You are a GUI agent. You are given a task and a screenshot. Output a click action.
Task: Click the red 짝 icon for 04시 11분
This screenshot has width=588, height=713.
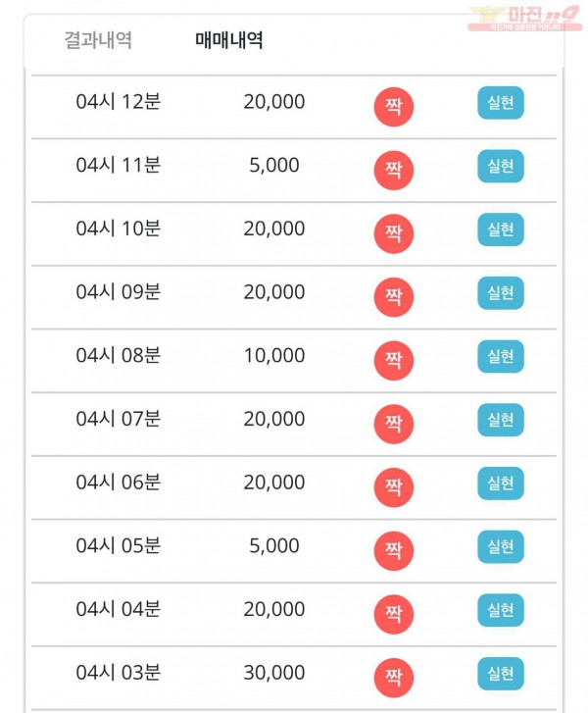coord(394,170)
